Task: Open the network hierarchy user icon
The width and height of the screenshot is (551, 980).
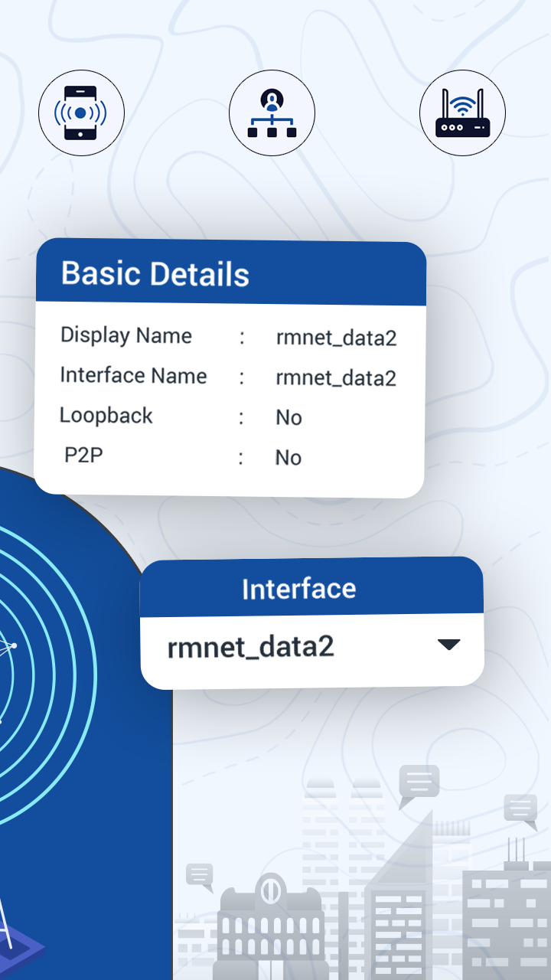Action: [272, 113]
